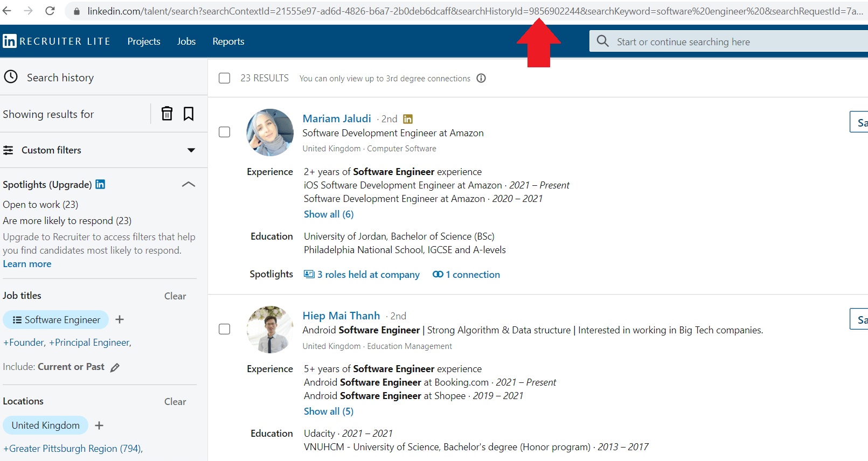The image size is (868, 461).
Task: Open the Reports menu
Action: tap(228, 41)
